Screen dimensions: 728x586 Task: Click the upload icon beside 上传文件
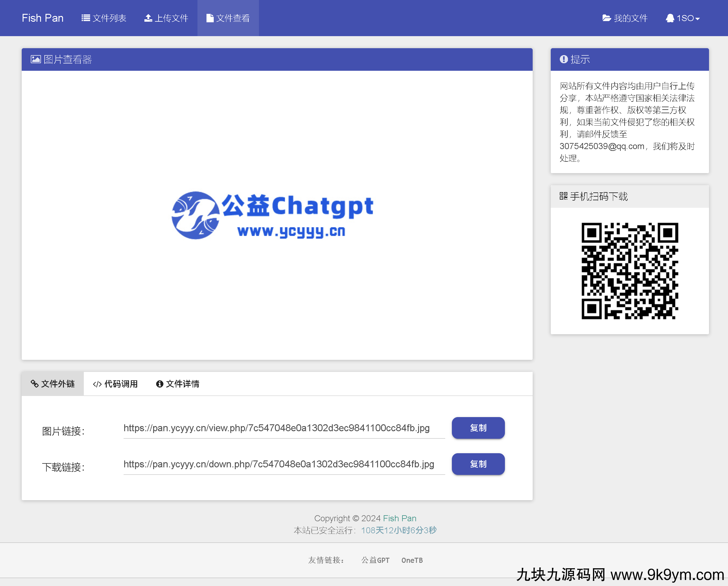tap(148, 18)
